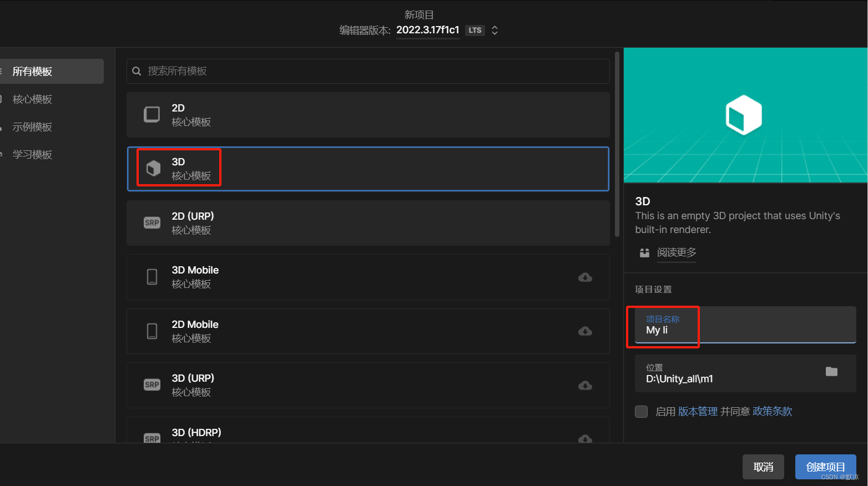This screenshot has height=486, width=868.
Task: Select the 2D template row
Action: point(368,115)
